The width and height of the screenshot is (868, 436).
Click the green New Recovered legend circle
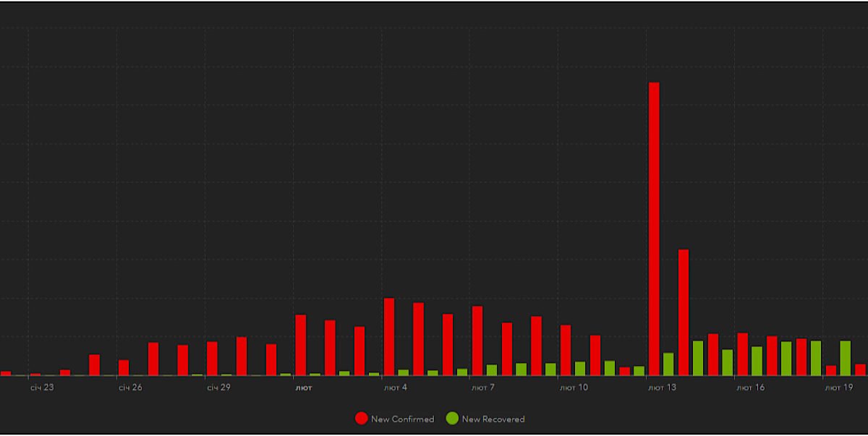point(452,419)
